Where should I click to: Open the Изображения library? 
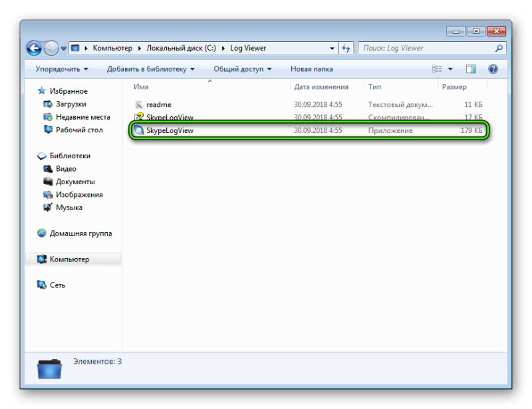click(x=79, y=194)
